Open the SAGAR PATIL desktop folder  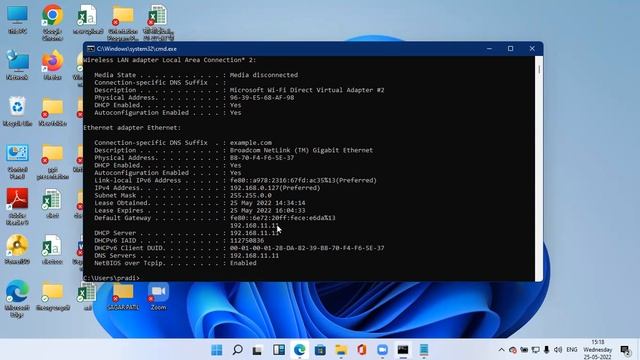[123, 296]
